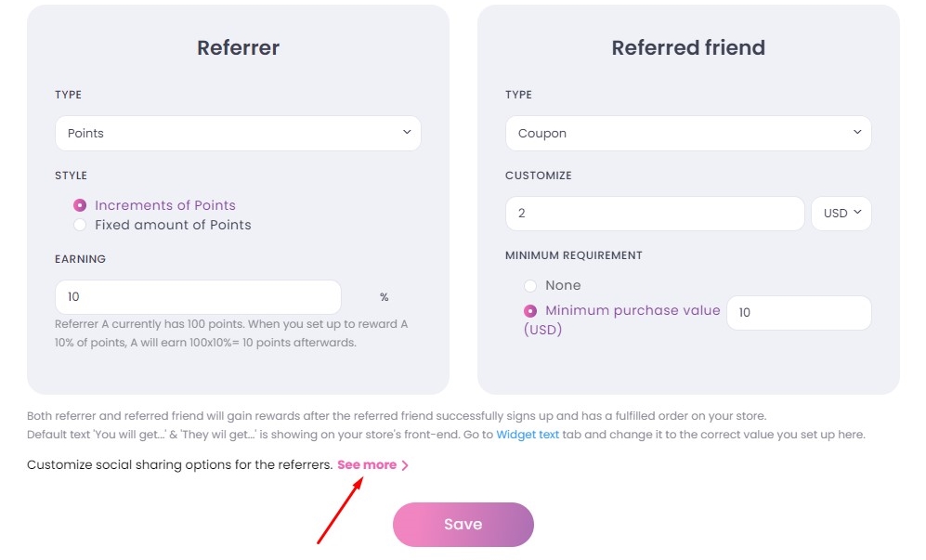This screenshot has height=560, width=926.
Task: Click the arrow icon after See more
Action: [x=405, y=464]
